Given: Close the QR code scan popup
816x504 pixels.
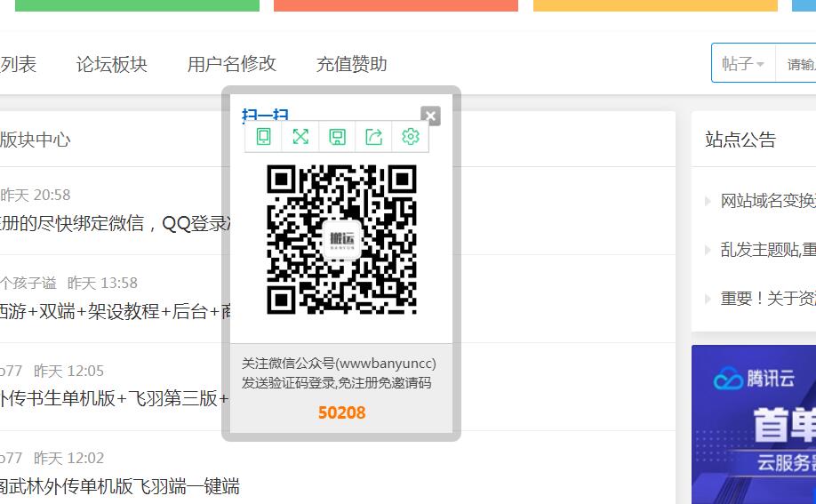Looking at the screenshot, I should point(430,116).
